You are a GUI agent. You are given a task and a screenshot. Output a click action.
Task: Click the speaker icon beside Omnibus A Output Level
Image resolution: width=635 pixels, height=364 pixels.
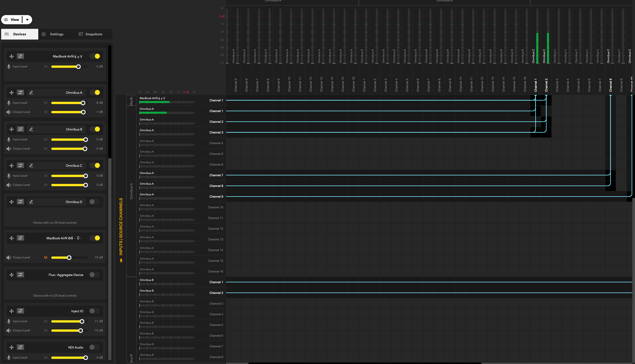9,112
